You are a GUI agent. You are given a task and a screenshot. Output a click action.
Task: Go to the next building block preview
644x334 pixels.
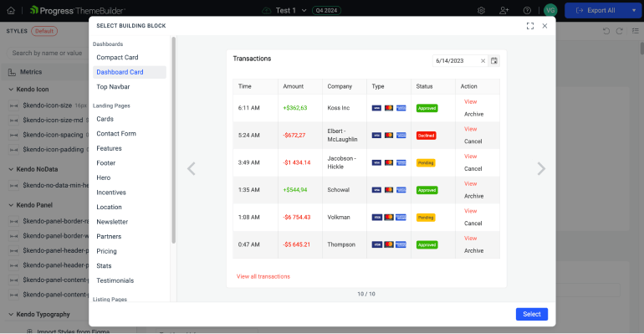click(x=541, y=168)
